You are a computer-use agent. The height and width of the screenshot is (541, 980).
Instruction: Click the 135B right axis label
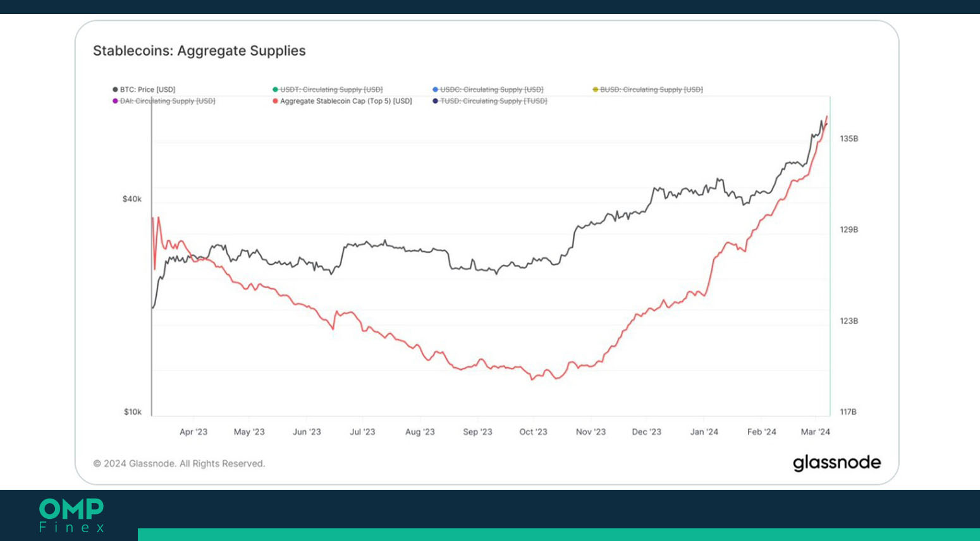[849, 138]
